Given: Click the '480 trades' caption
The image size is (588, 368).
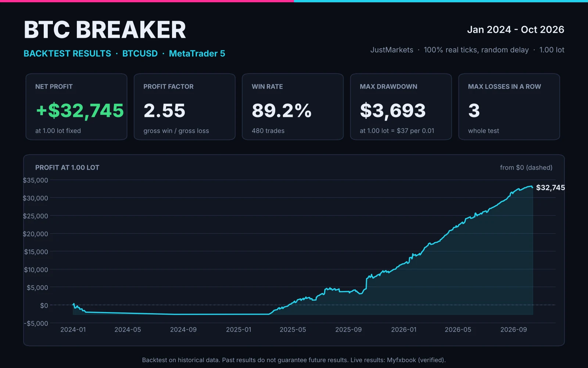Looking at the screenshot, I should [x=268, y=131].
